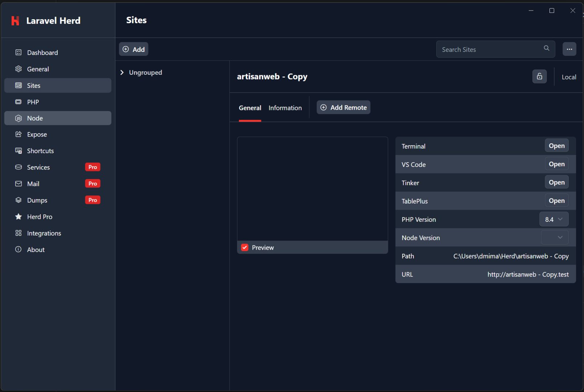The width and height of the screenshot is (584, 392).
Task: Click the Mail envelope icon
Action: (x=19, y=184)
